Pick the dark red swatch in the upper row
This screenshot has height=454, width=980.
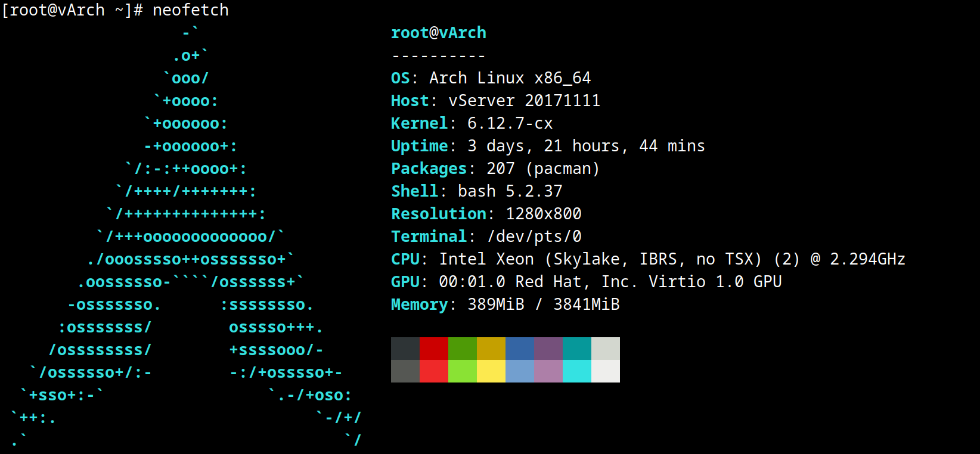[434, 349]
